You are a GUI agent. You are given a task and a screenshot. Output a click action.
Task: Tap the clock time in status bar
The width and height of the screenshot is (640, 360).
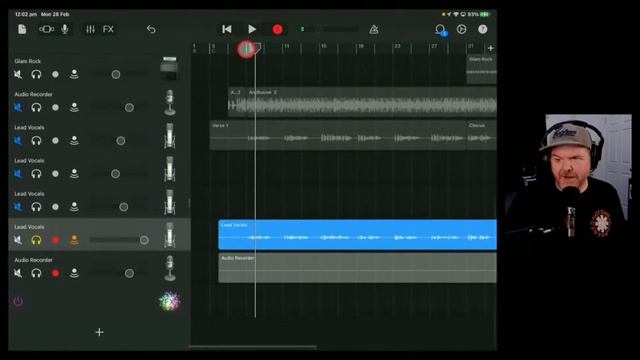click(x=26, y=14)
